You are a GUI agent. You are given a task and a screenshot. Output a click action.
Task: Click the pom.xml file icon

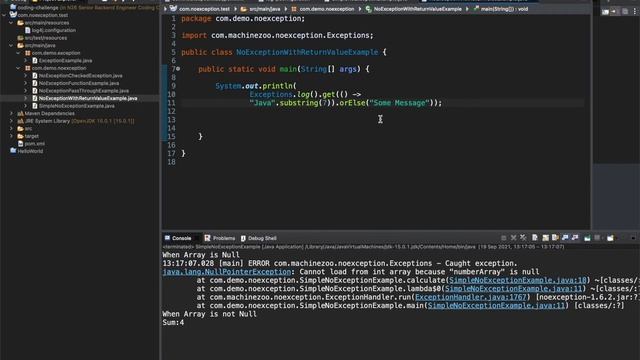20,144
